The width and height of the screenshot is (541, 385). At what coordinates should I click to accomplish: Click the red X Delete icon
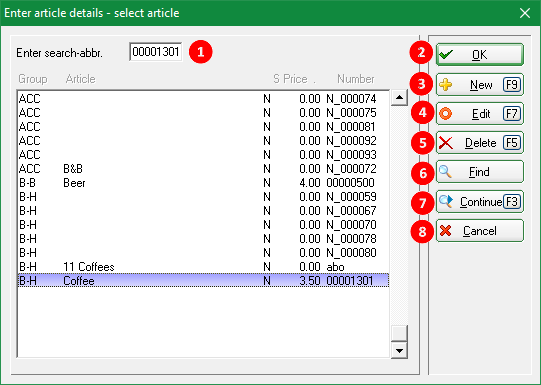[x=446, y=142]
